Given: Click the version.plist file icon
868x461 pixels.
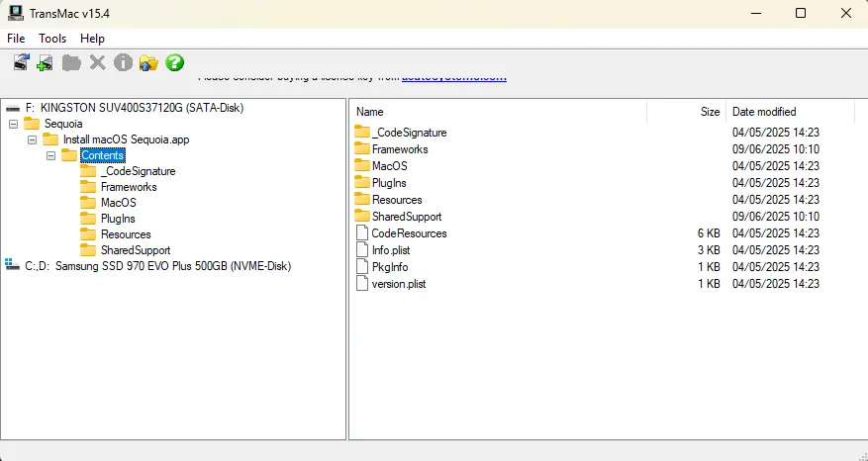Looking at the screenshot, I should click(362, 283).
